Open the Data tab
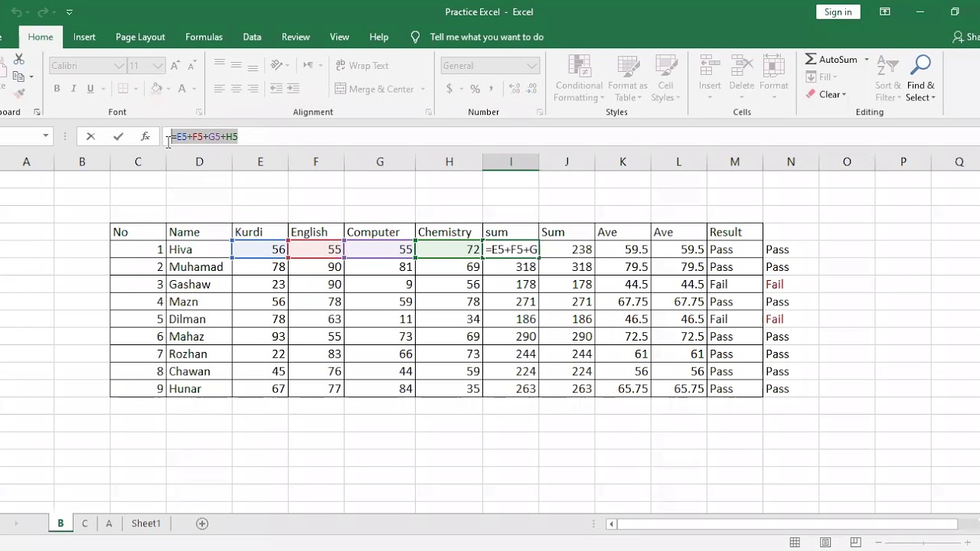 point(252,37)
